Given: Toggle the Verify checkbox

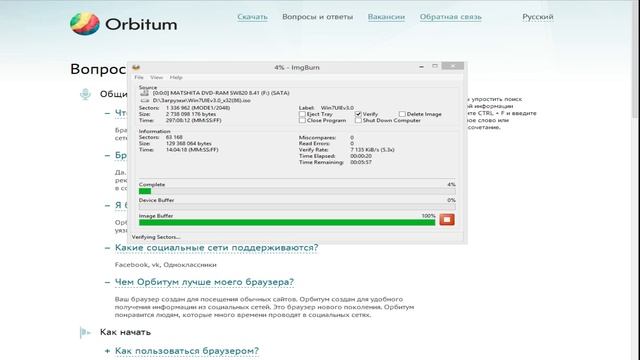Looking at the screenshot, I should pos(358,114).
